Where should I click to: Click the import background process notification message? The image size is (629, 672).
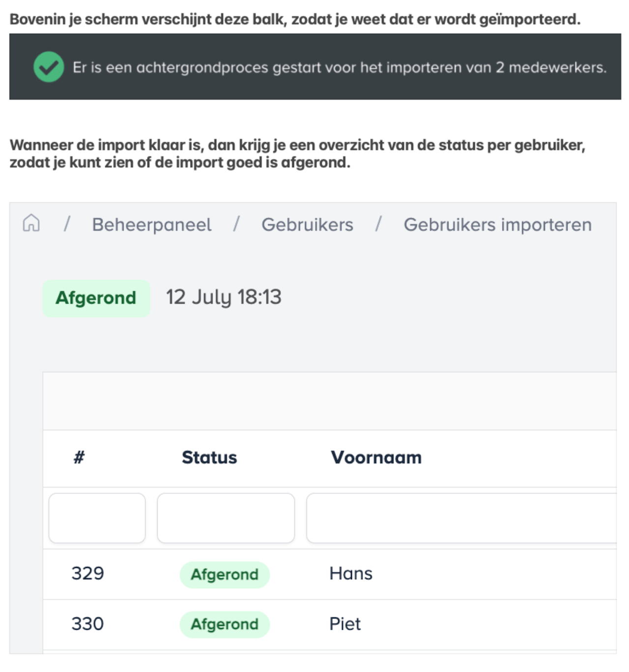pyautogui.click(x=340, y=67)
